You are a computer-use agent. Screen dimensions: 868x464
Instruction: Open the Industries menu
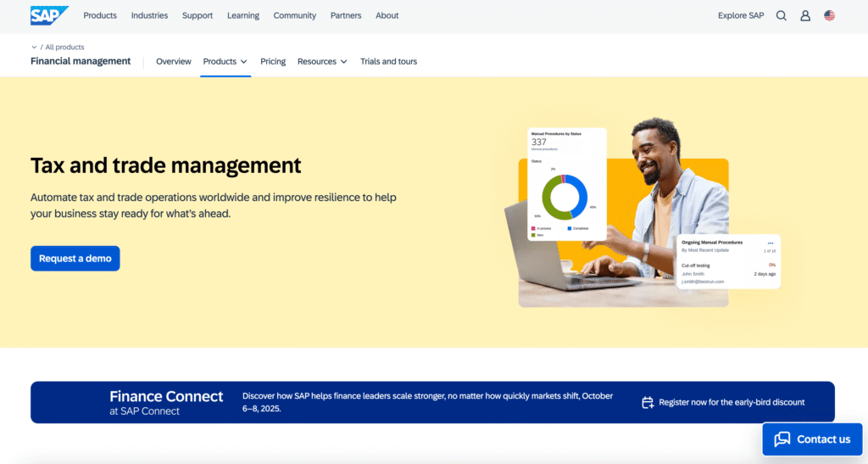pyautogui.click(x=149, y=15)
